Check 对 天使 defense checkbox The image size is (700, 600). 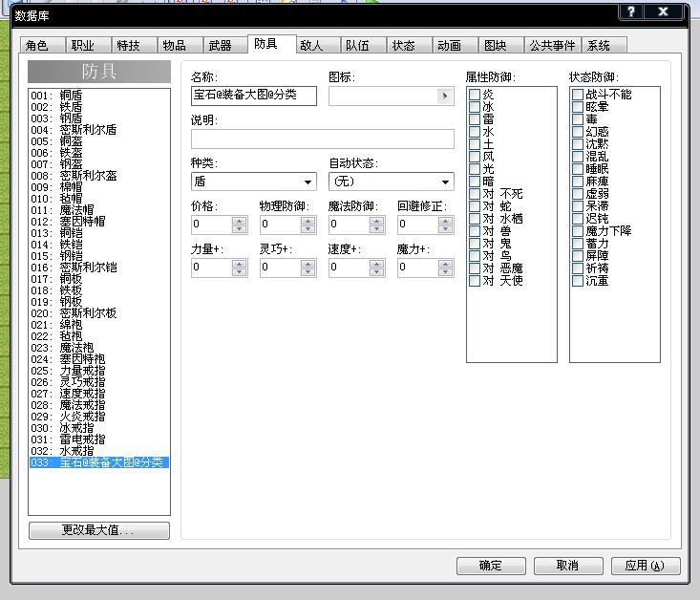(475, 281)
